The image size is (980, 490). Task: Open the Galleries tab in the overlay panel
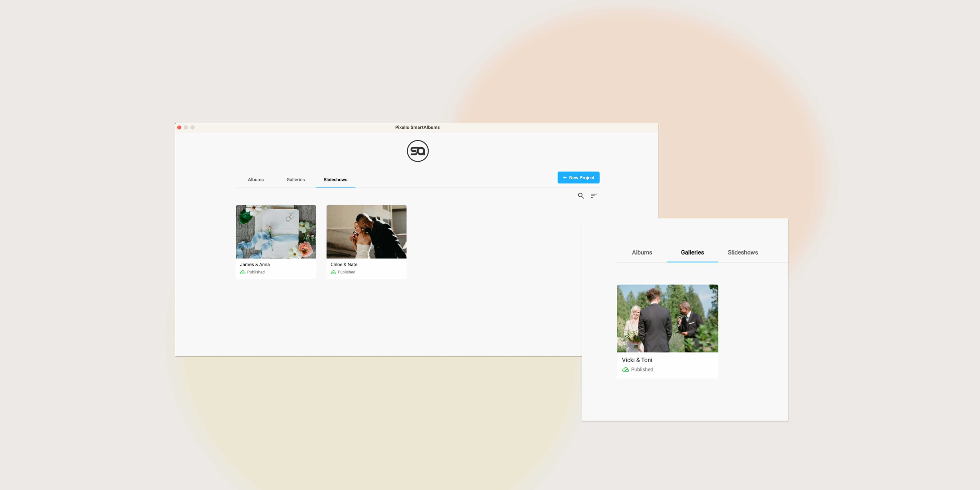coord(693,252)
